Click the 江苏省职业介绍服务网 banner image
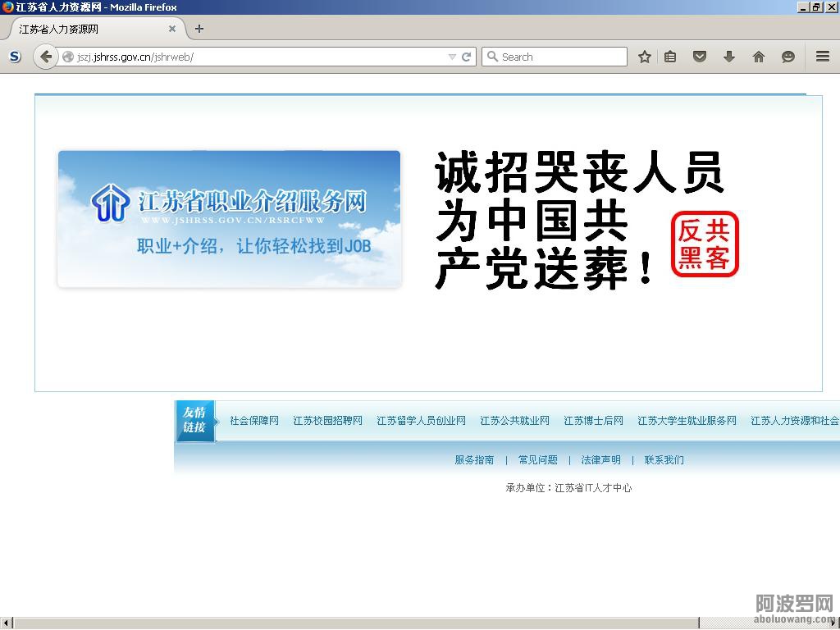Screen dimensions: 840x630 click(229, 219)
